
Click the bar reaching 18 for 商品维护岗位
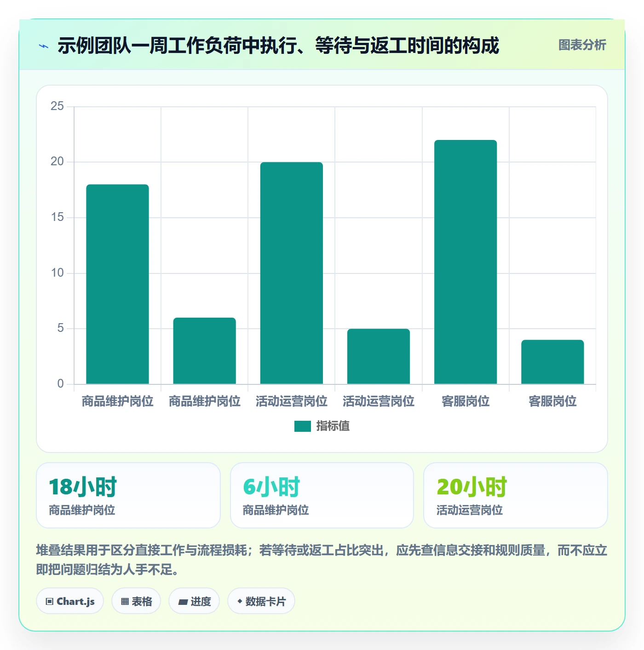pyautogui.click(x=117, y=284)
